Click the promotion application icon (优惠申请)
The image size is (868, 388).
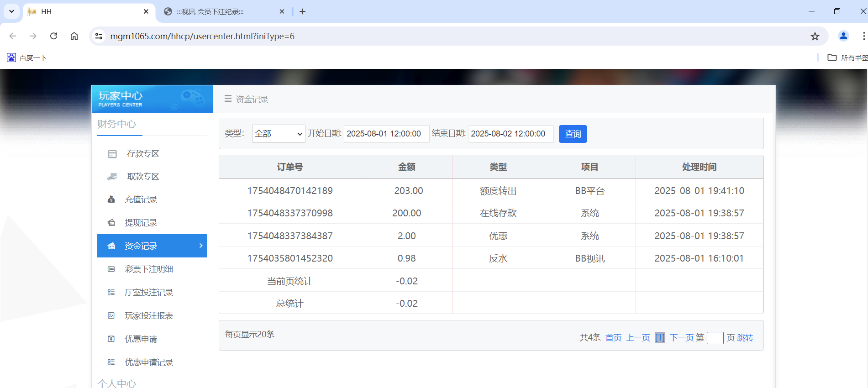[111, 339]
